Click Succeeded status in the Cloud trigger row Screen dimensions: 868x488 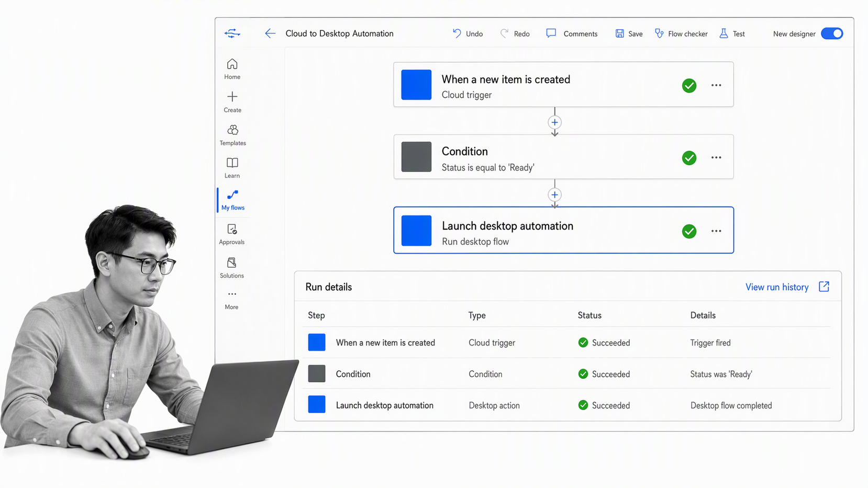coord(604,343)
